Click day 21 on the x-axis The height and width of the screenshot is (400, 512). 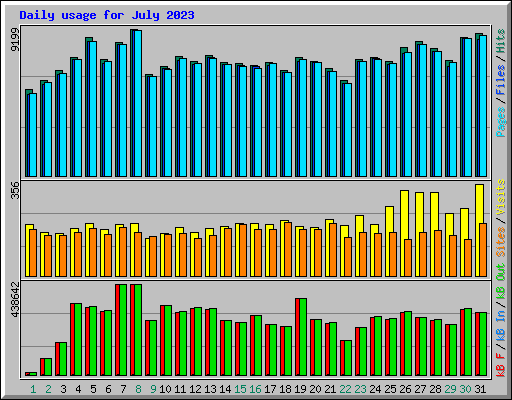[330, 389]
